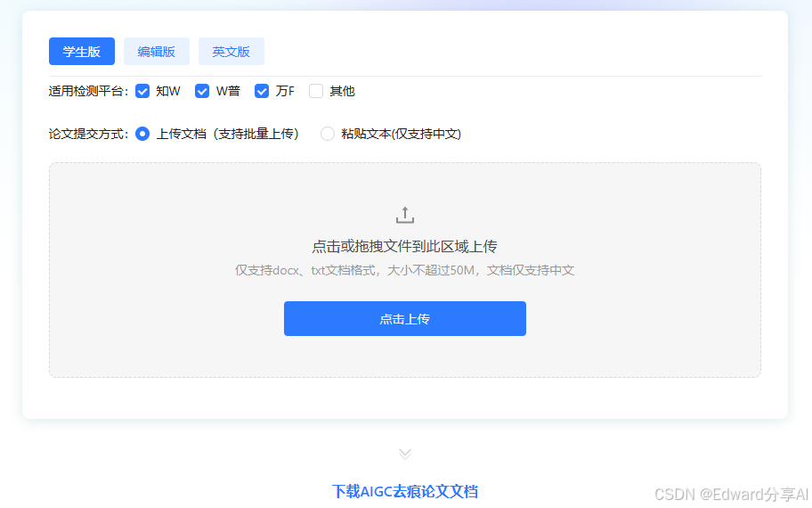Uncheck the W普 platform checkbox
812x508 pixels.
tap(202, 91)
